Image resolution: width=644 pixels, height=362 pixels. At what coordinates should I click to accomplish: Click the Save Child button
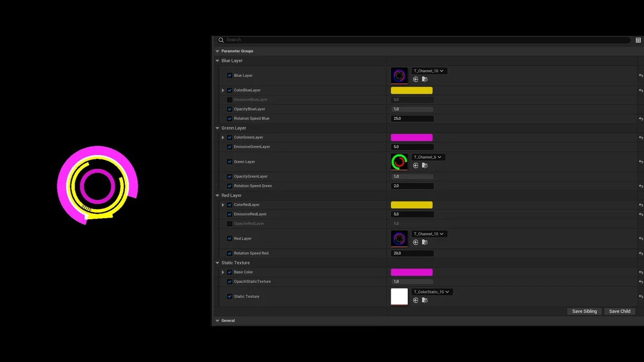tap(619, 311)
